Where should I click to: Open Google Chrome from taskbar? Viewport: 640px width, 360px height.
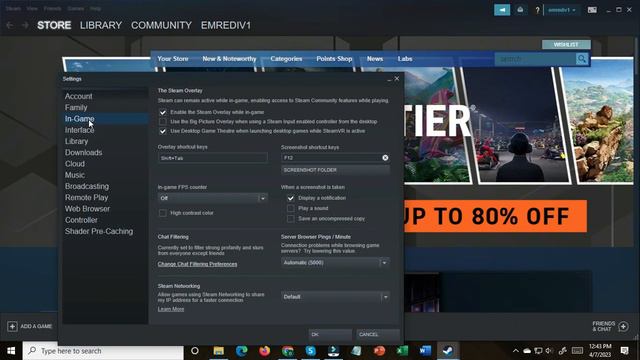288,351
